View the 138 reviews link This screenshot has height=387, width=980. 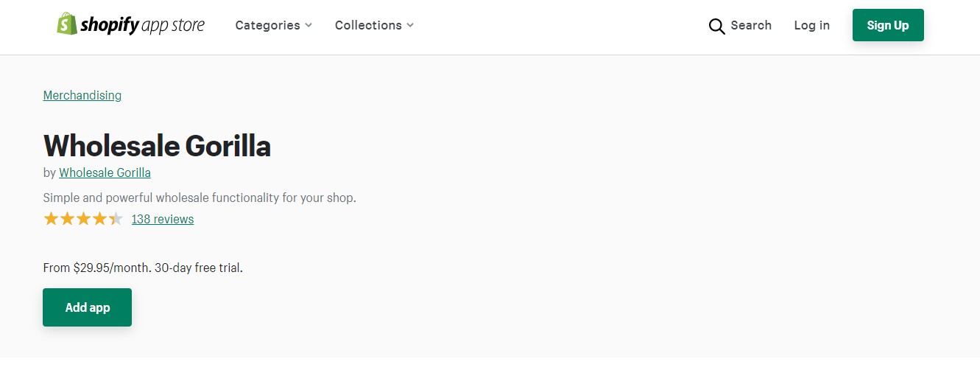[x=163, y=219]
